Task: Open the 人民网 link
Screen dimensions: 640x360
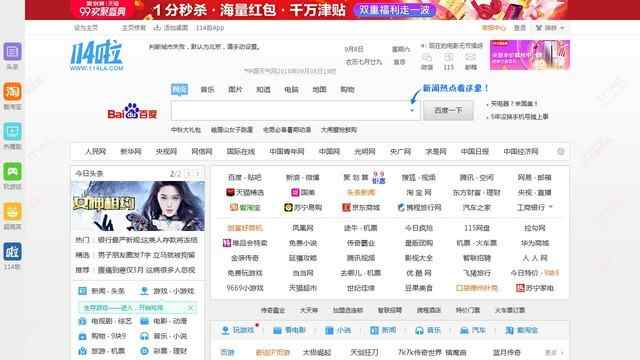Action: [x=96, y=151]
